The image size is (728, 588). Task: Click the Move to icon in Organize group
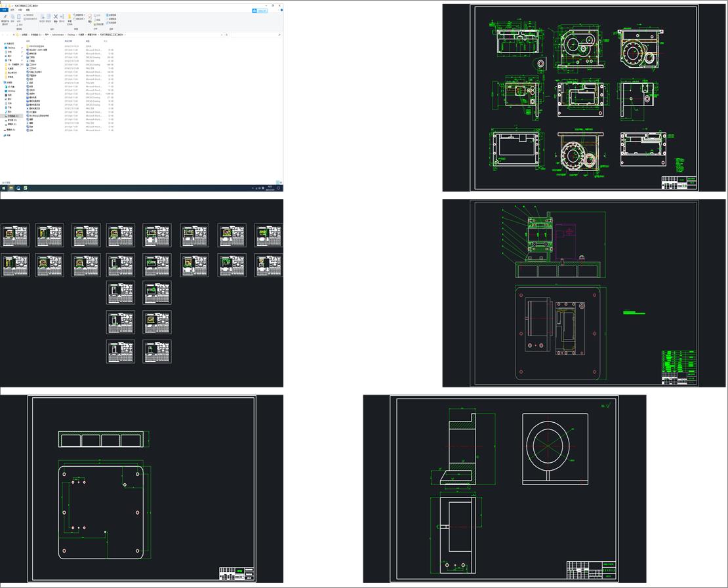click(x=42, y=16)
